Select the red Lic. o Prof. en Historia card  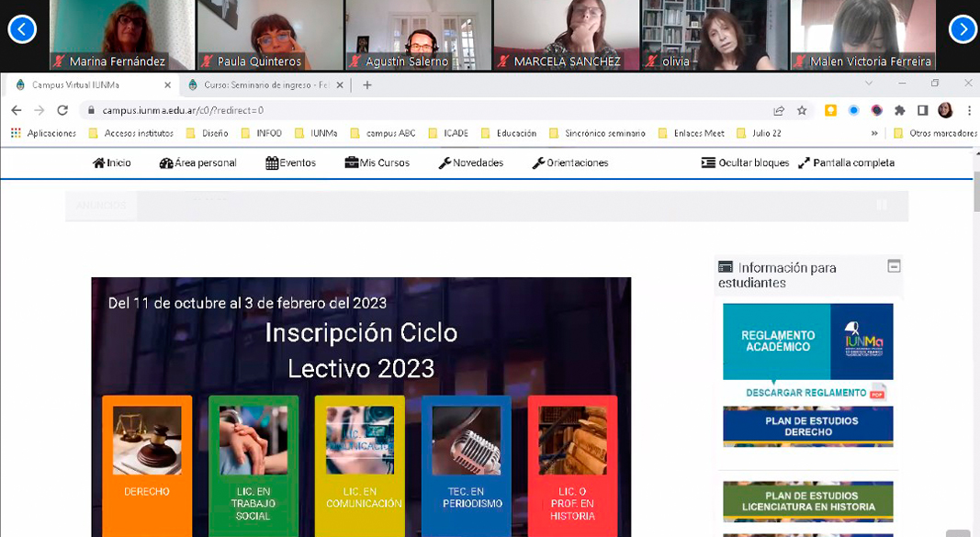click(572, 465)
